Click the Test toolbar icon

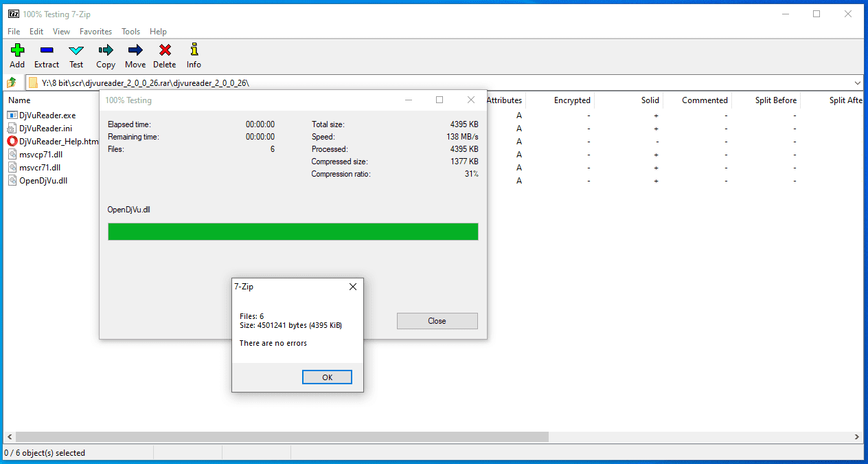click(x=76, y=50)
